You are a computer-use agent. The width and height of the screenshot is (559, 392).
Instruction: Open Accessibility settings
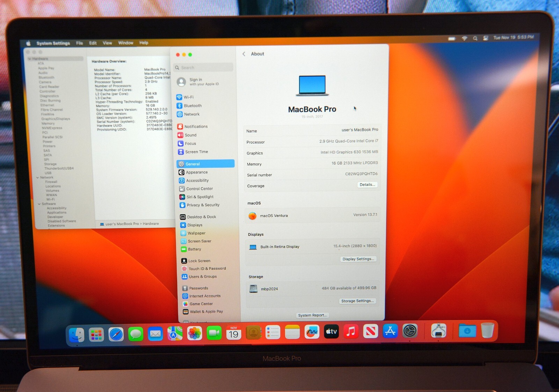pyautogui.click(x=194, y=180)
